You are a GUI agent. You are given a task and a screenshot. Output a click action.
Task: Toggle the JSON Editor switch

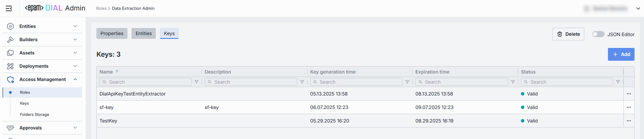(598, 34)
